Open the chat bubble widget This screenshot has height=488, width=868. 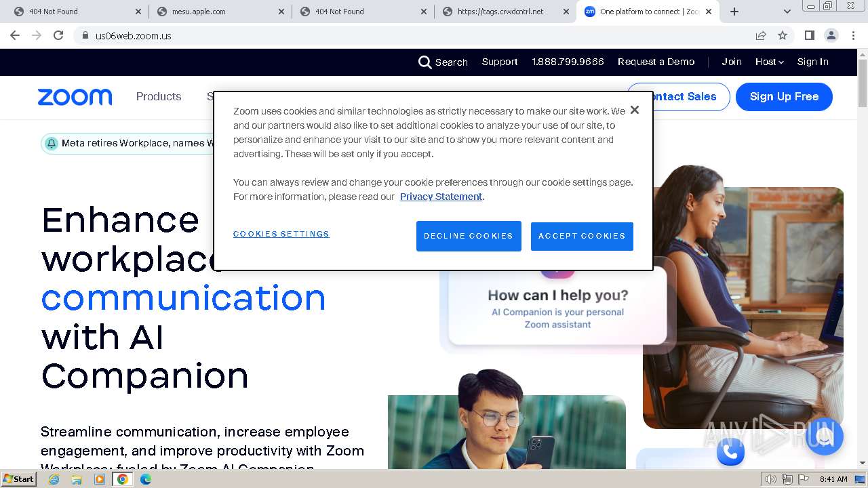point(825,436)
